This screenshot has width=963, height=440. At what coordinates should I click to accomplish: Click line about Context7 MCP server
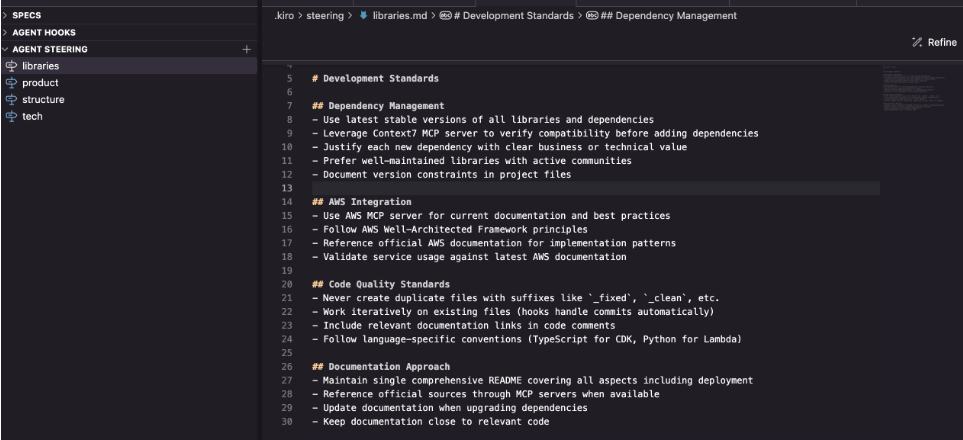[x=535, y=133]
